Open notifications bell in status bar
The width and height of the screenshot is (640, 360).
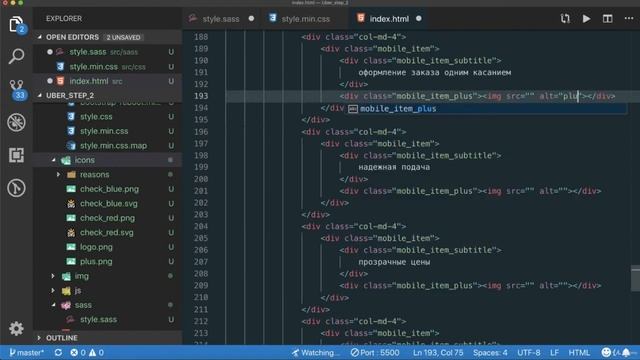pos(626,353)
